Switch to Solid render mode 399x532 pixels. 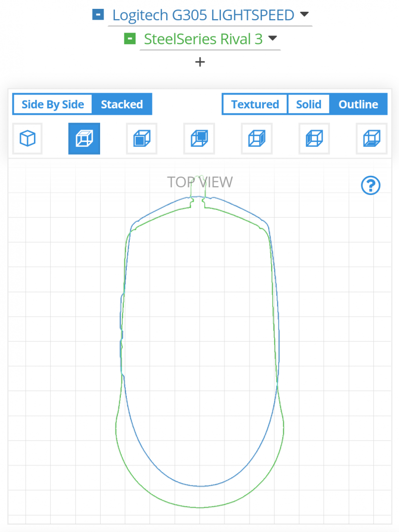click(x=308, y=104)
